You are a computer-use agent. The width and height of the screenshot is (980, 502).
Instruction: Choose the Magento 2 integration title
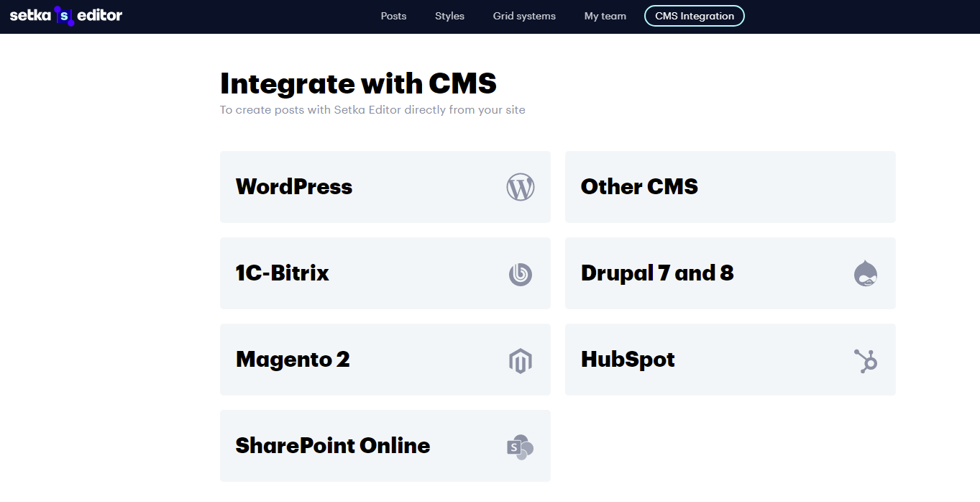tap(293, 360)
